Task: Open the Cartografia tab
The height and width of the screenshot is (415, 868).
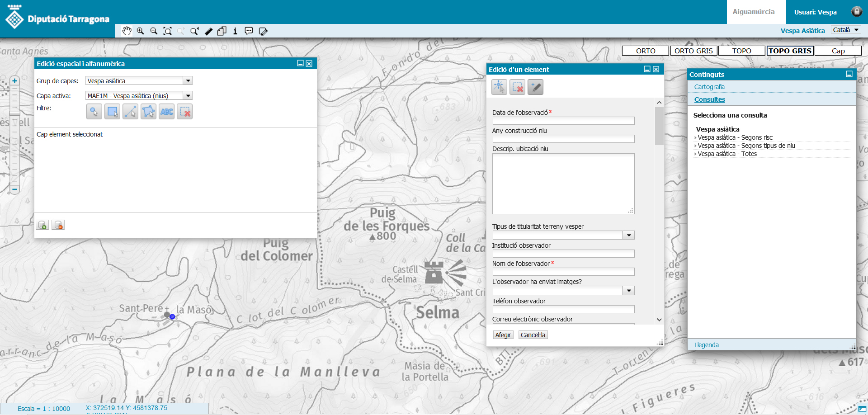Action: click(709, 87)
